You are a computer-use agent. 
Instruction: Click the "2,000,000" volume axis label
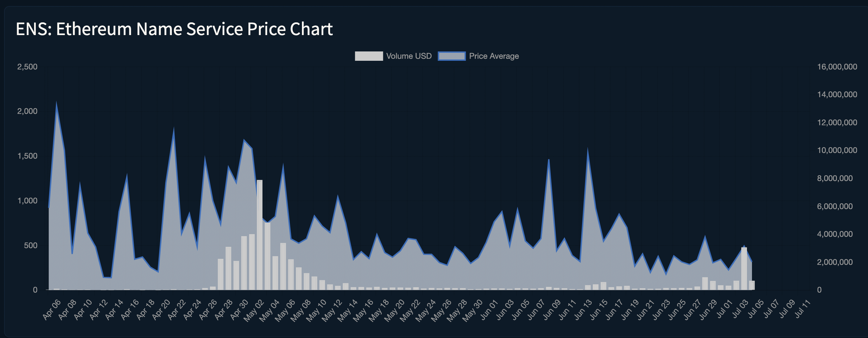835,262
